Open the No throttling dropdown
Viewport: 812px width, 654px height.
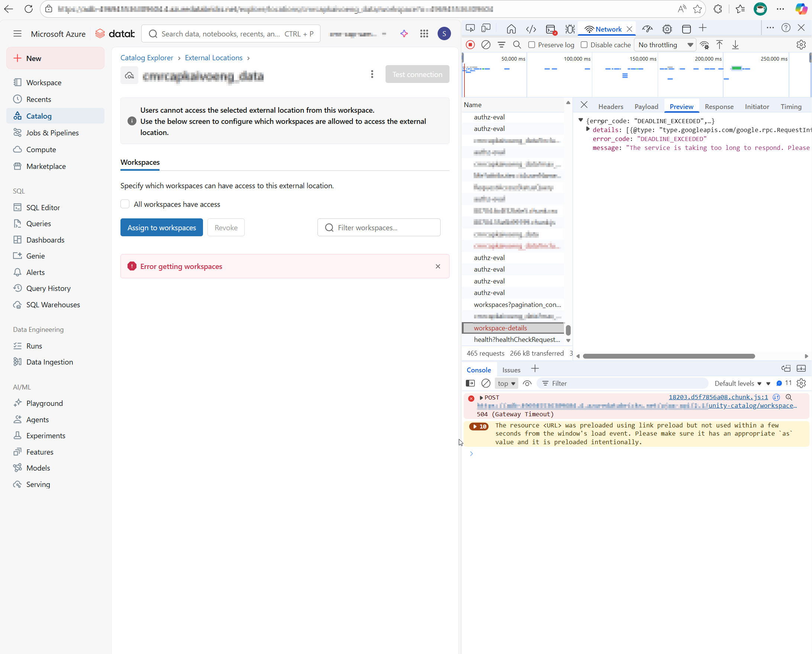coord(665,45)
